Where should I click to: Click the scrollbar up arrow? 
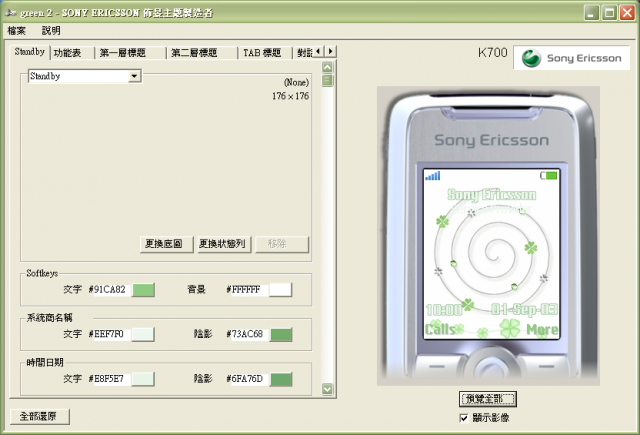[327, 67]
